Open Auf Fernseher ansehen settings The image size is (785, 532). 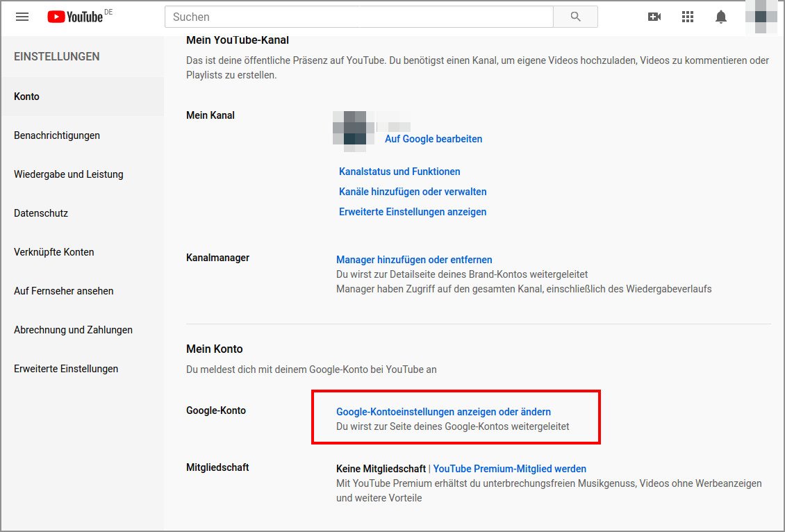[63, 290]
